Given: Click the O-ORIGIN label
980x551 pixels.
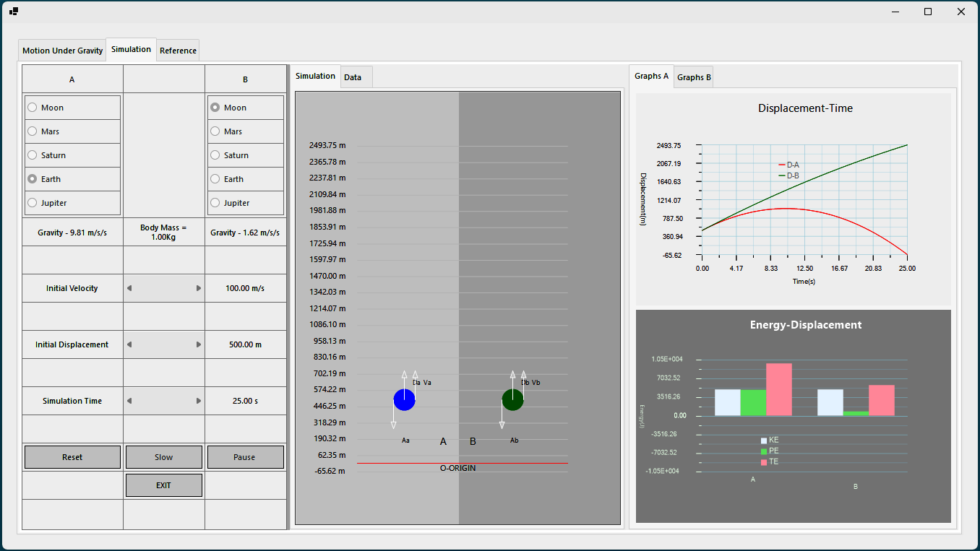Looking at the screenshot, I should [x=458, y=468].
